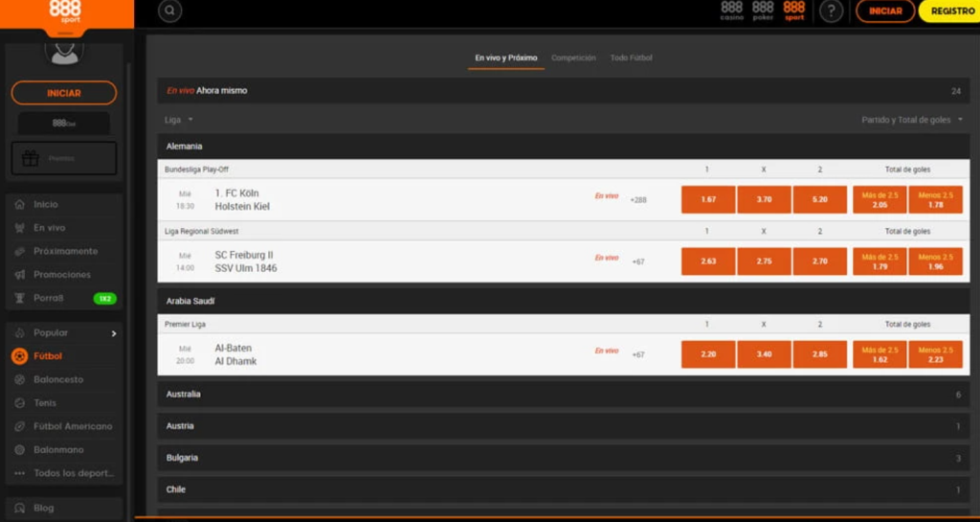Expand the Popular sidebar submenu

tap(114, 333)
